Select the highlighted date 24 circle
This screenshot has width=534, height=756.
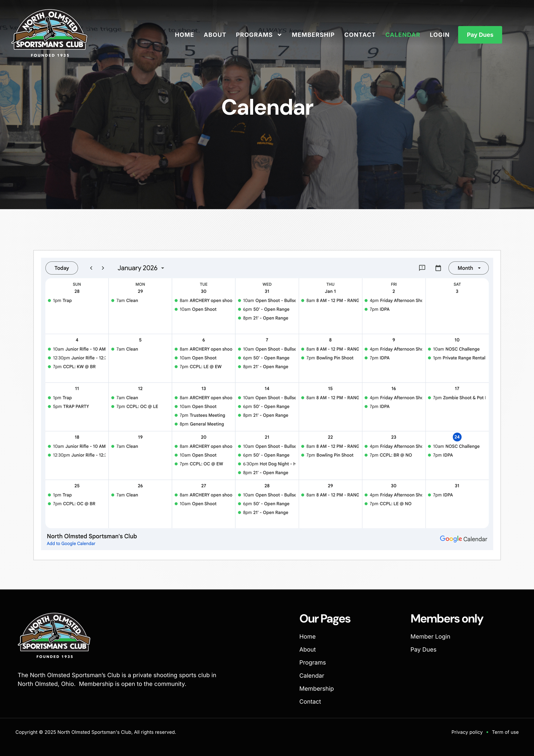point(457,437)
